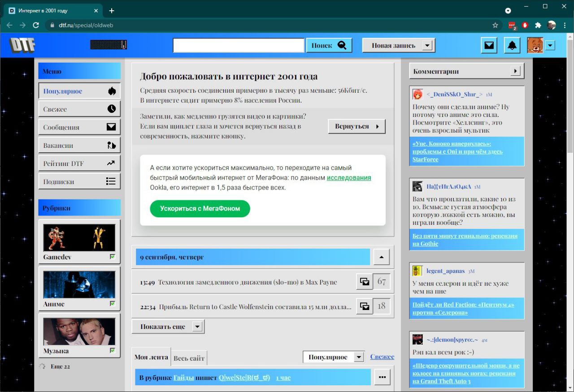This screenshot has height=392, width=574.
Task: Click the Поиск search button
Action: click(x=329, y=45)
